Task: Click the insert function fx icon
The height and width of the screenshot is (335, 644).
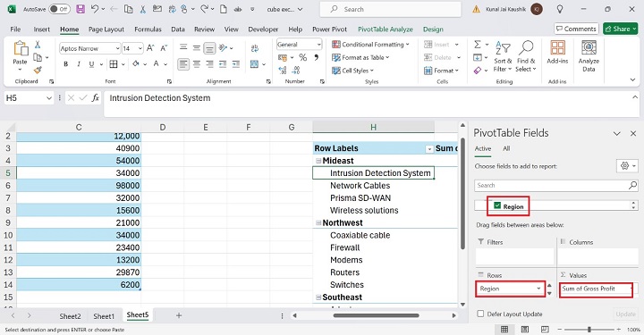Action: (x=96, y=97)
